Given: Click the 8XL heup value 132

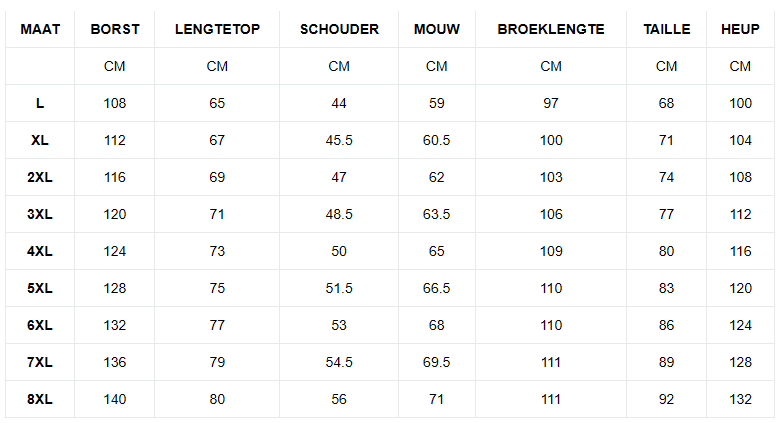Looking at the screenshot, I should tap(740, 399).
